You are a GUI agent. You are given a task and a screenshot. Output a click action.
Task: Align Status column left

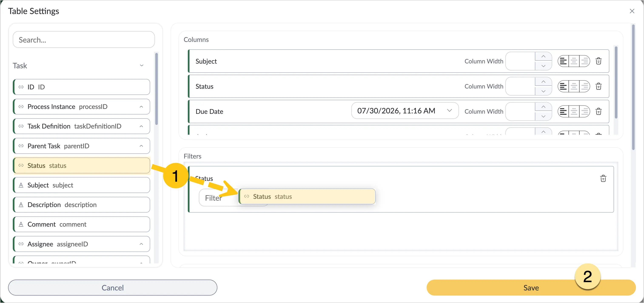click(x=563, y=86)
